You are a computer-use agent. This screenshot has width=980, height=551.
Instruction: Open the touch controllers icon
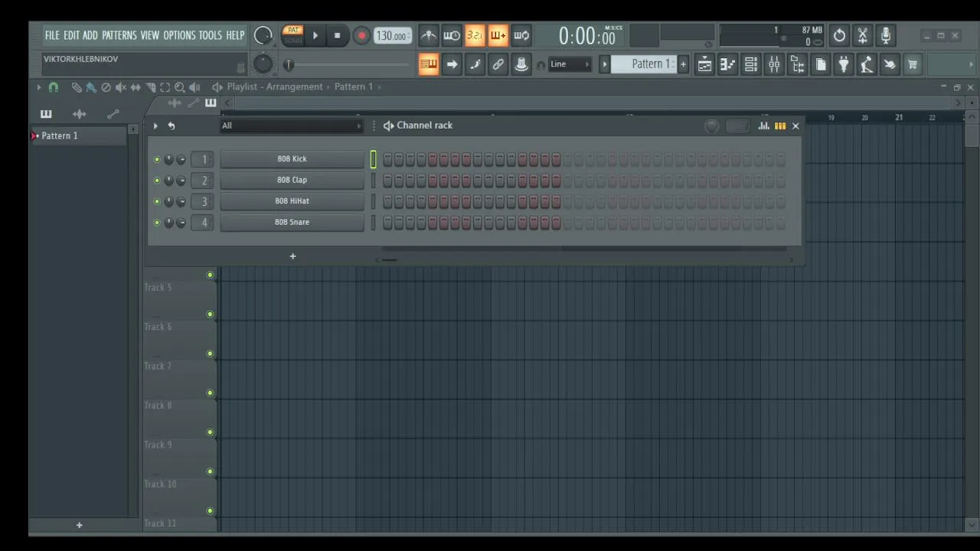890,64
